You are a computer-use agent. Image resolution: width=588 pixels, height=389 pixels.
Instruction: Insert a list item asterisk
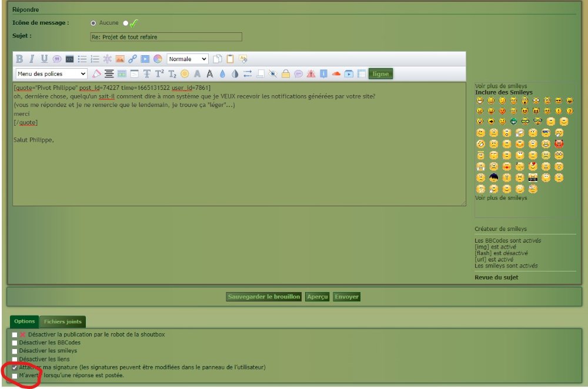pyautogui.click(x=107, y=59)
